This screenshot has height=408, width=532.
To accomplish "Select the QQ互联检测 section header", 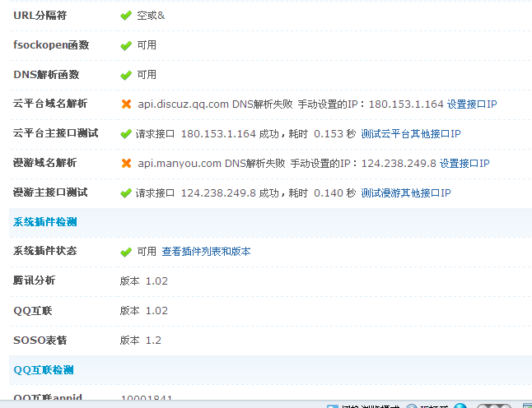I will (x=44, y=370).
